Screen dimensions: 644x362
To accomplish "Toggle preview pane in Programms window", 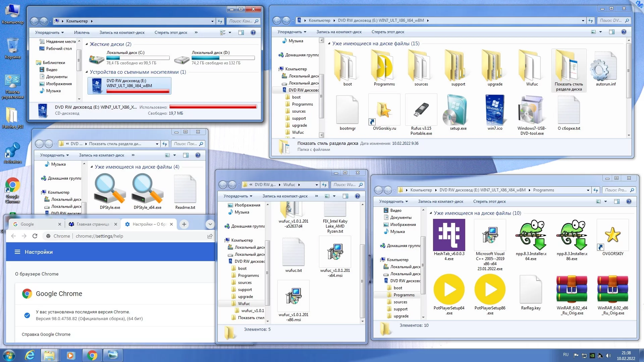I will [x=616, y=201].
